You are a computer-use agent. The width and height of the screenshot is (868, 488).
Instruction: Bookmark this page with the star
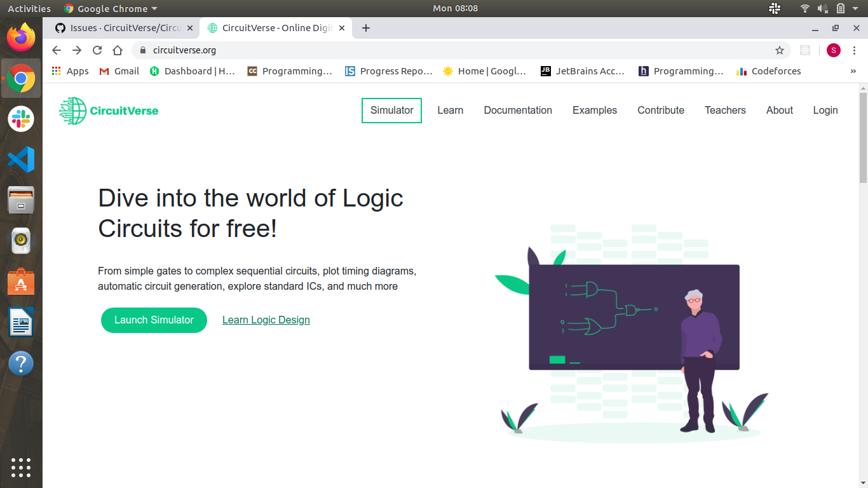(780, 50)
